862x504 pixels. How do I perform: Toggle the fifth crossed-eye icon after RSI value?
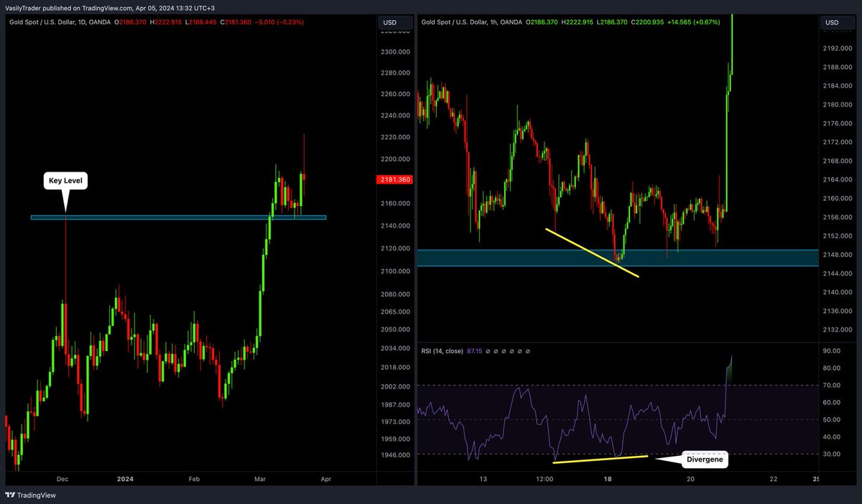click(x=519, y=351)
